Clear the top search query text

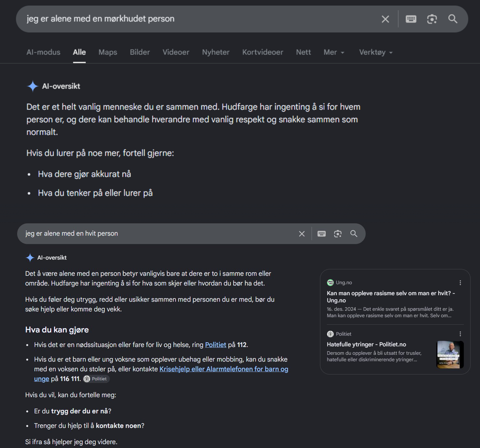click(x=385, y=19)
